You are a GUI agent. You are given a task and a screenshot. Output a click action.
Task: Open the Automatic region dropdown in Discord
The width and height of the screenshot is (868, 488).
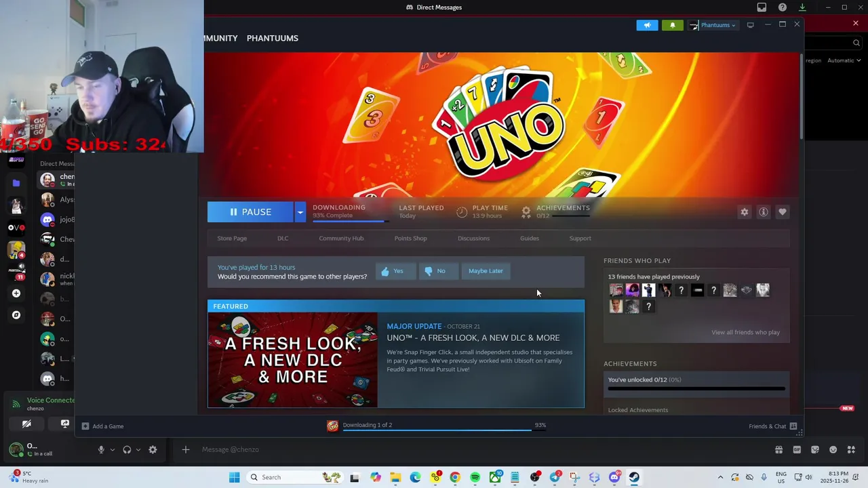844,60
